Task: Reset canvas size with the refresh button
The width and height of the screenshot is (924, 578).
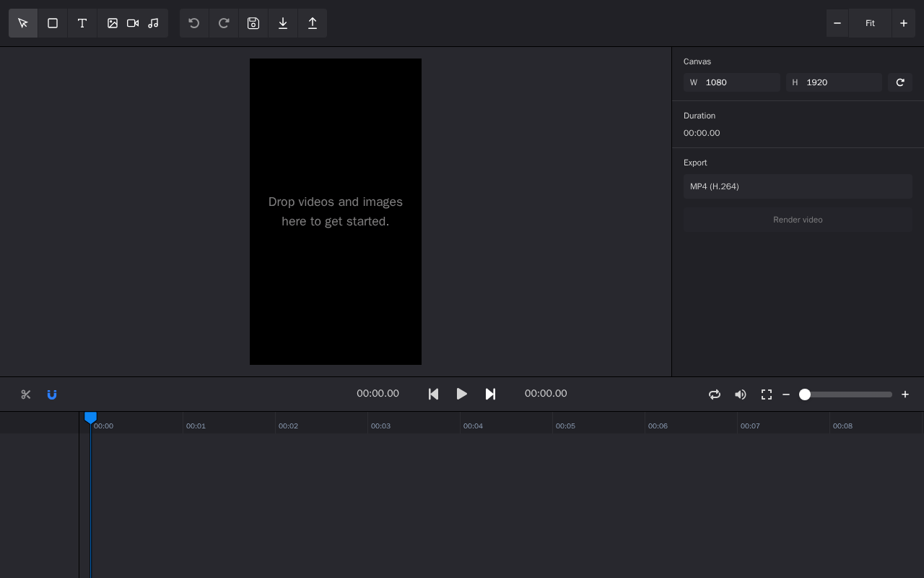Action: (900, 82)
